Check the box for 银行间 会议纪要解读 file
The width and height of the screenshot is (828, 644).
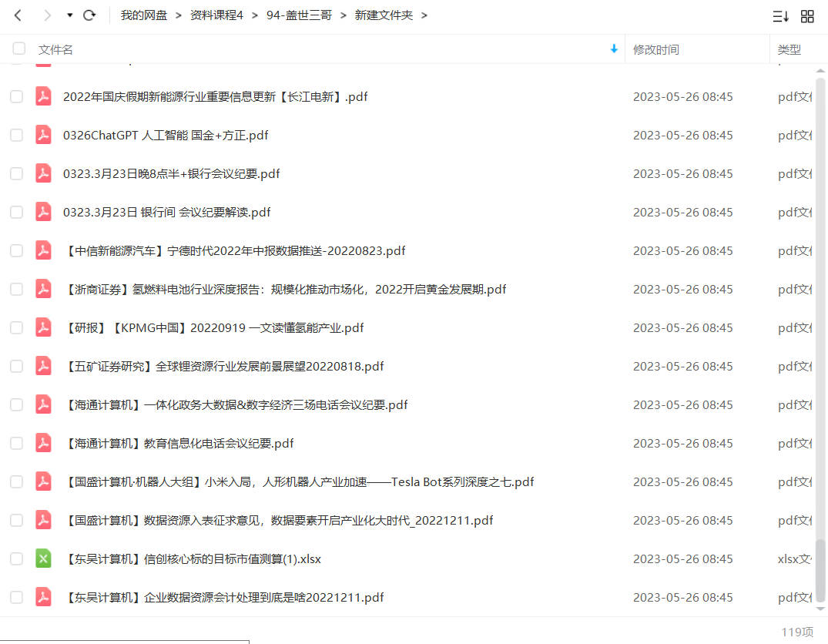[17, 213]
